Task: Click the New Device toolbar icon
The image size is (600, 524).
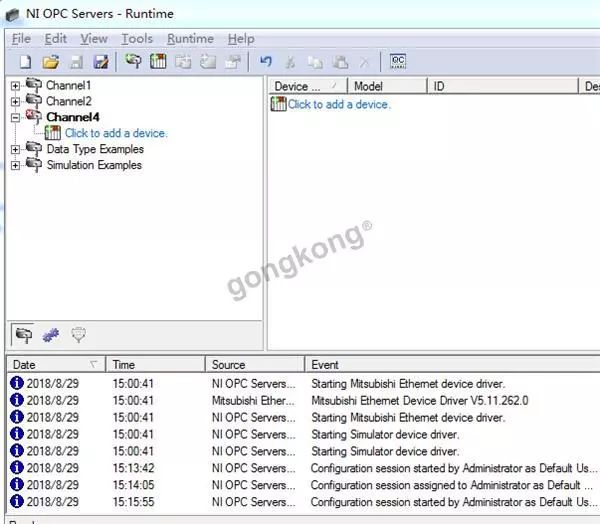Action: tap(158, 61)
